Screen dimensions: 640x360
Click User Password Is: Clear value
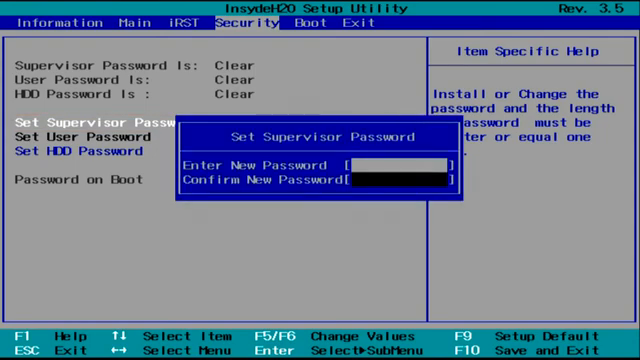234,80
